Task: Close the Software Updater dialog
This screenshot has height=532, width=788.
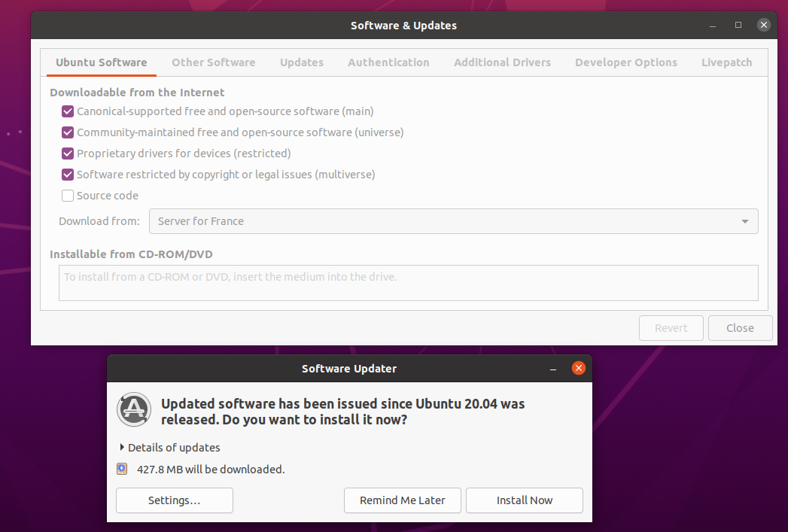Action: coord(579,368)
